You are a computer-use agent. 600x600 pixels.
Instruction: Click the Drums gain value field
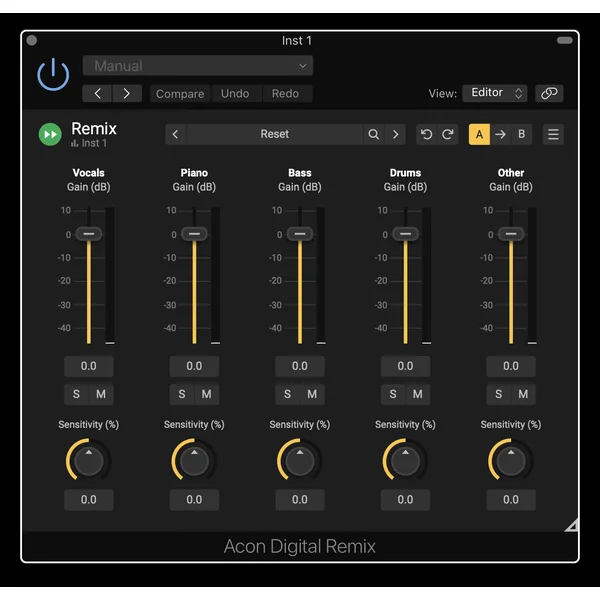406,366
